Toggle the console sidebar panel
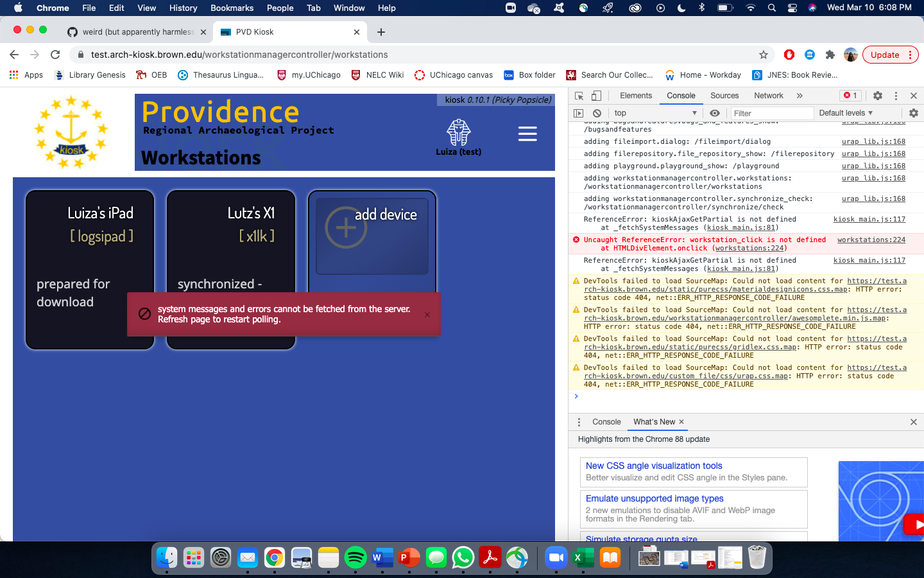 (x=579, y=112)
